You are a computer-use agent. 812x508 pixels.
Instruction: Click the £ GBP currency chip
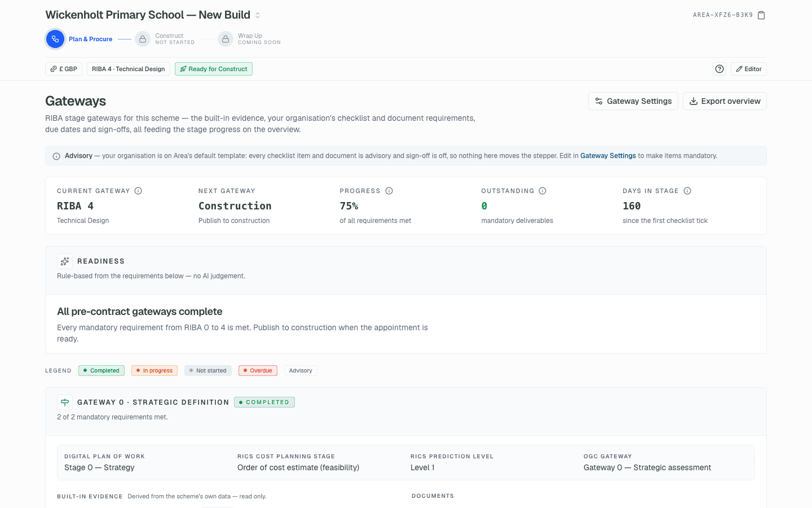tap(64, 69)
